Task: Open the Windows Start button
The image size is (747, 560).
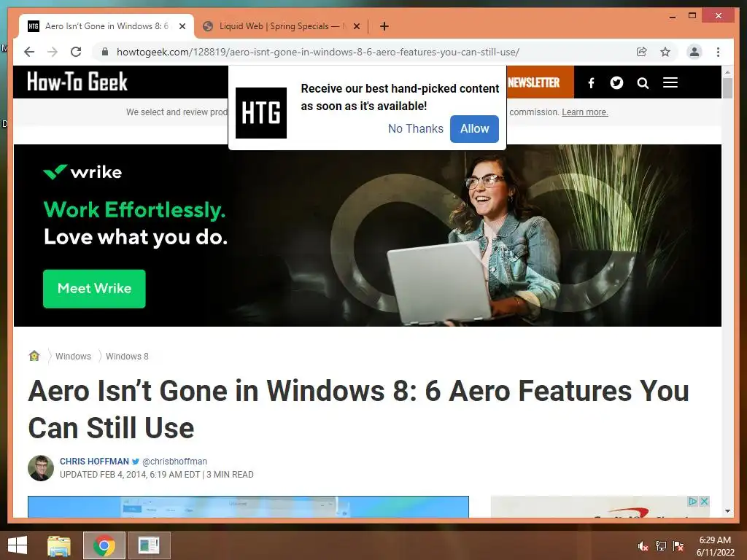Action: (18, 545)
